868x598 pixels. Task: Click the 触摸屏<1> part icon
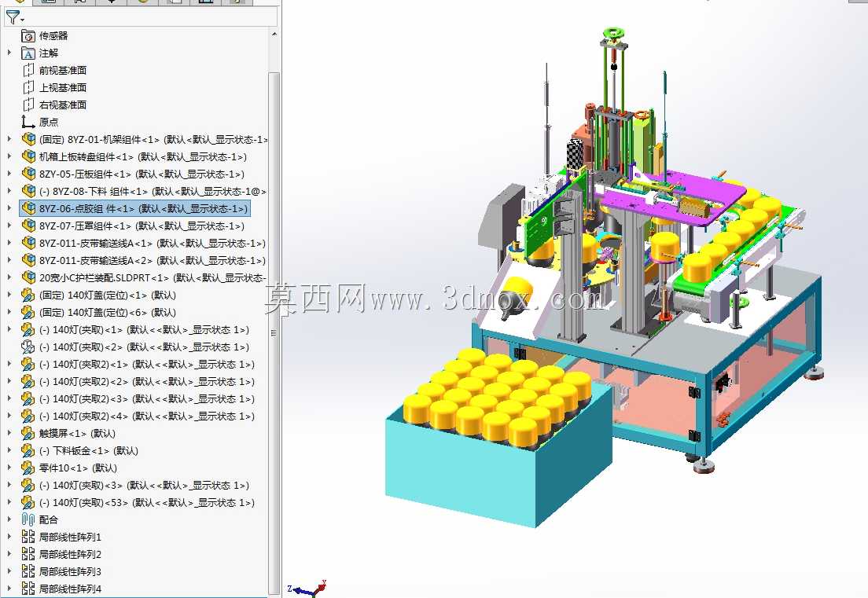click(x=28, y=433)
